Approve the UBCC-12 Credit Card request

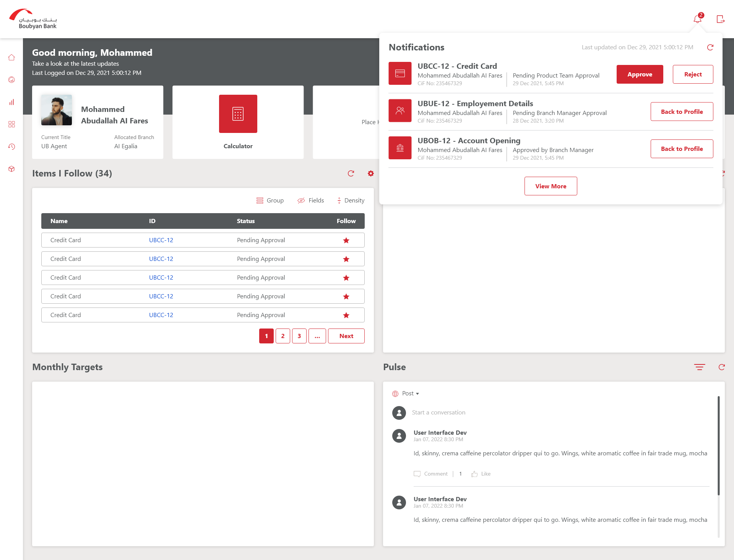coord(640,74)
